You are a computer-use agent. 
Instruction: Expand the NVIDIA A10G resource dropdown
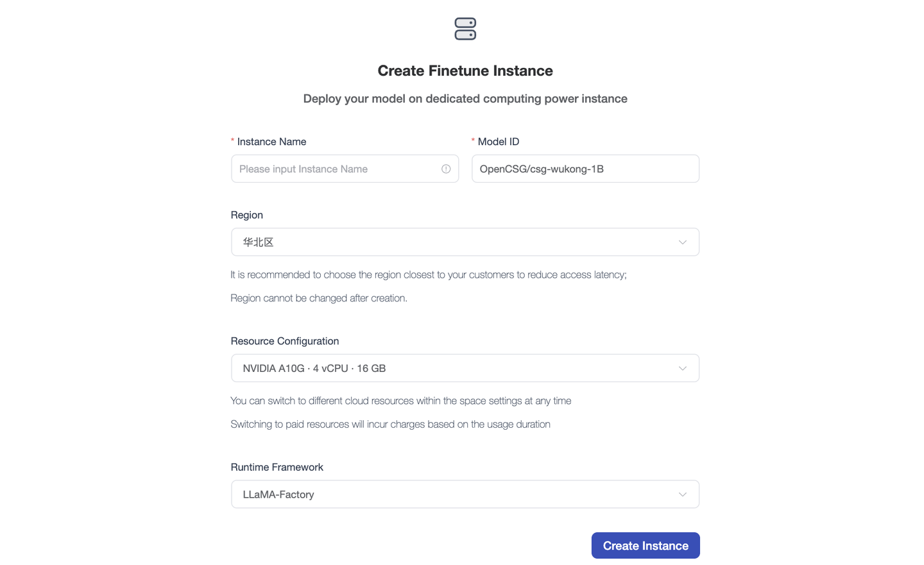coord(449,368)
